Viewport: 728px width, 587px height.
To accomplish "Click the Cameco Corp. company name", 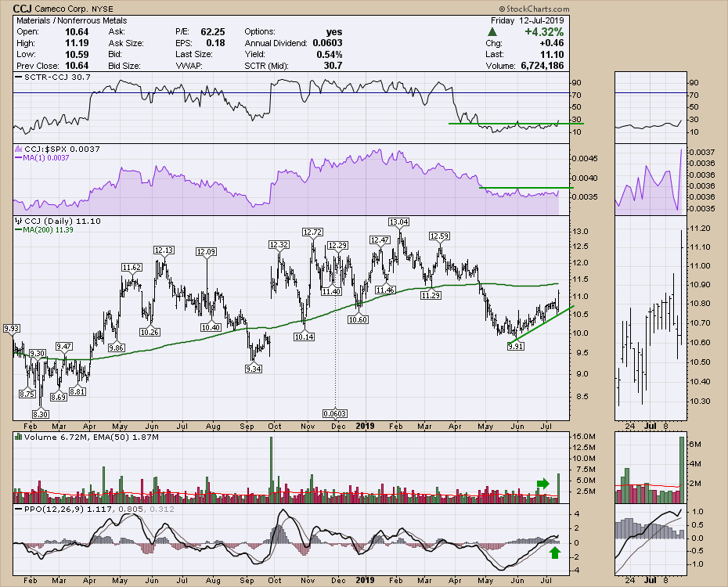I will pos(60,9).
